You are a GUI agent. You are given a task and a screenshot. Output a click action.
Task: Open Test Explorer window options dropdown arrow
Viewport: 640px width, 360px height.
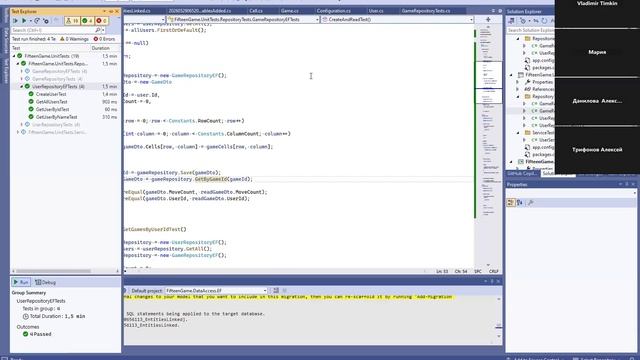104,11
